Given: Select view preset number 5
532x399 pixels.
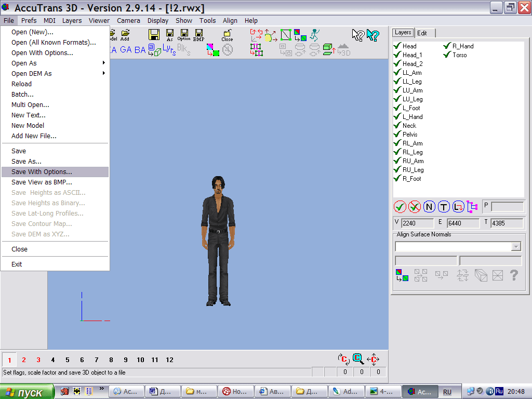Looking at the screenshot, I should click(x=67, y=360).
